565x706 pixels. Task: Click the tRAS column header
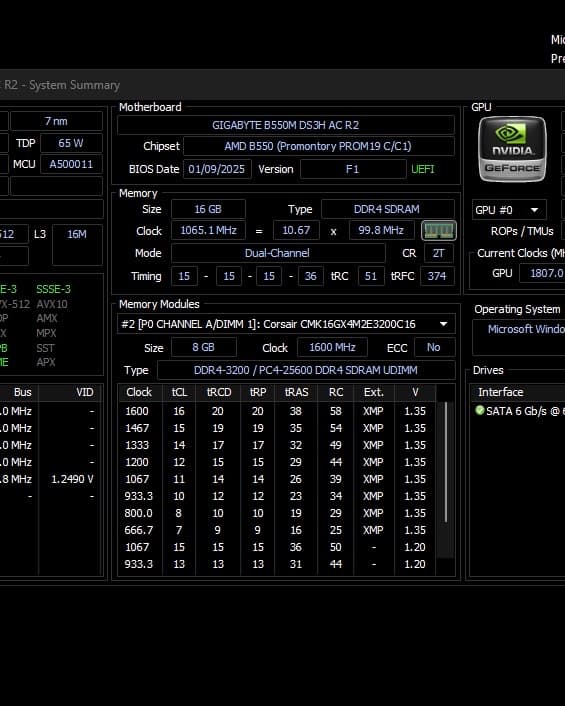296,392
